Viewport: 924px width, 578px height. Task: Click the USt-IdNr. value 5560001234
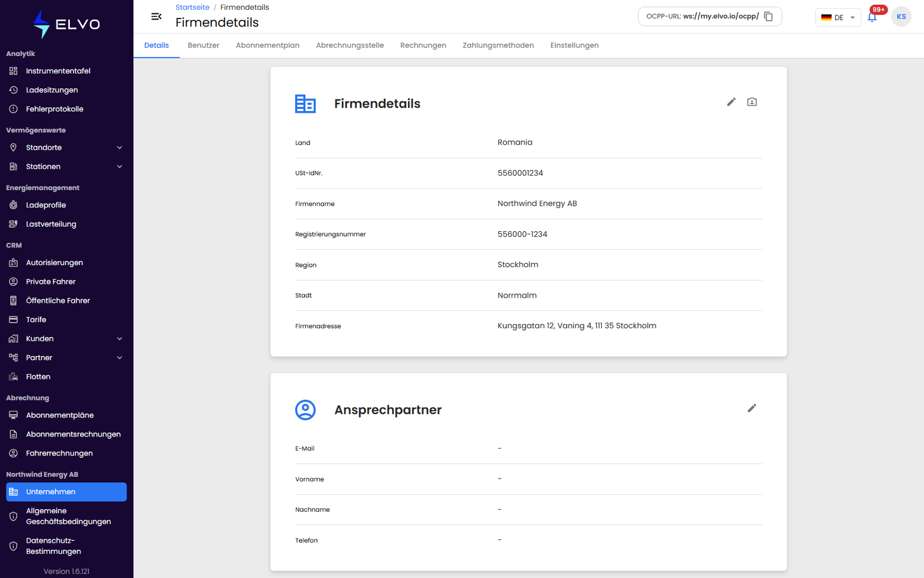pos(520,173)
